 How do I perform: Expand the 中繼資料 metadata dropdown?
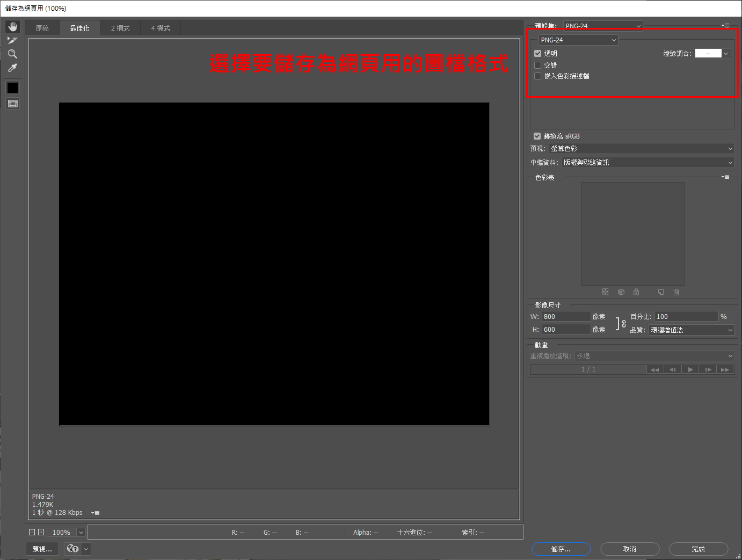tap(648, 163)
